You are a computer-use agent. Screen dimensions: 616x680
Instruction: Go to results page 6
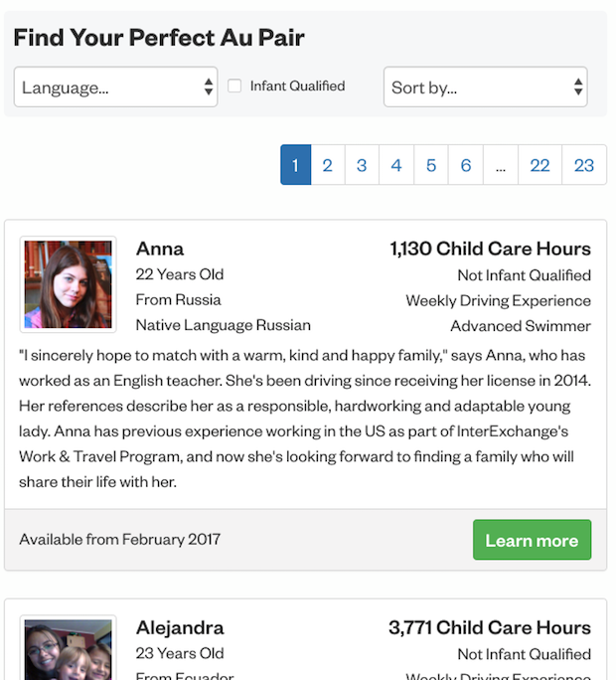tap(466, 165)
